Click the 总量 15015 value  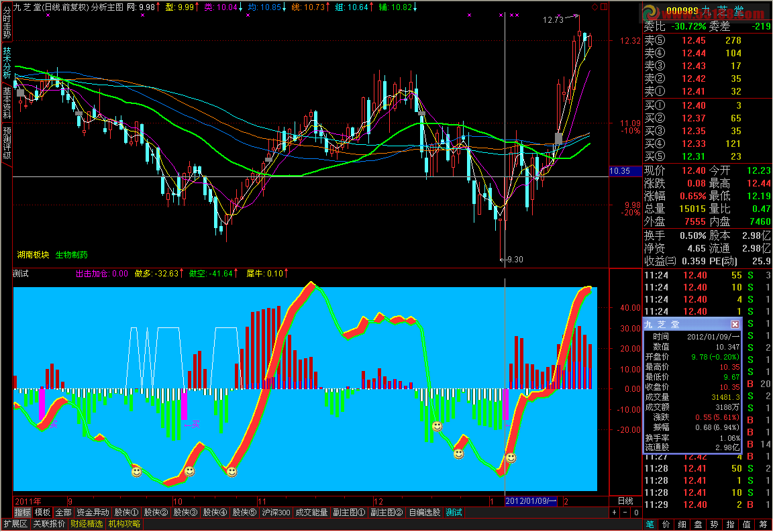click(692, 209)
